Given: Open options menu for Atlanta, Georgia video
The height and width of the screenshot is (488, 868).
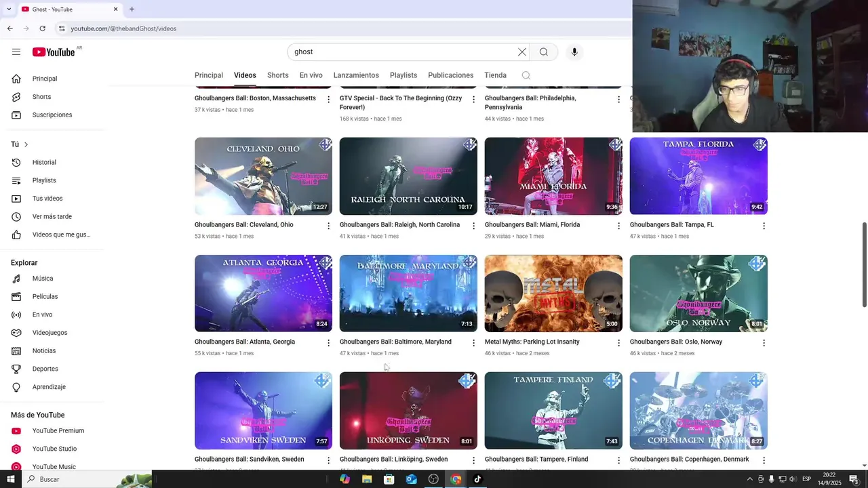Looking at the screenshot, I should click(329, 343).
